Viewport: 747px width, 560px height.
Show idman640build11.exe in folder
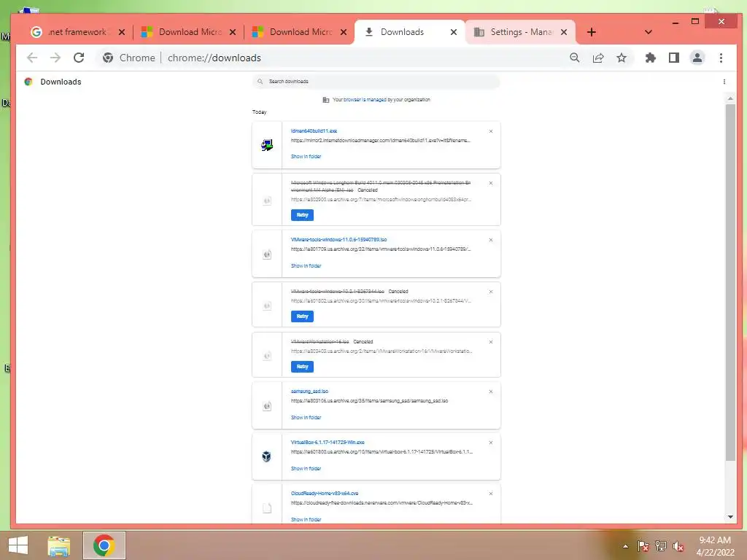click(x=306, y=156)
